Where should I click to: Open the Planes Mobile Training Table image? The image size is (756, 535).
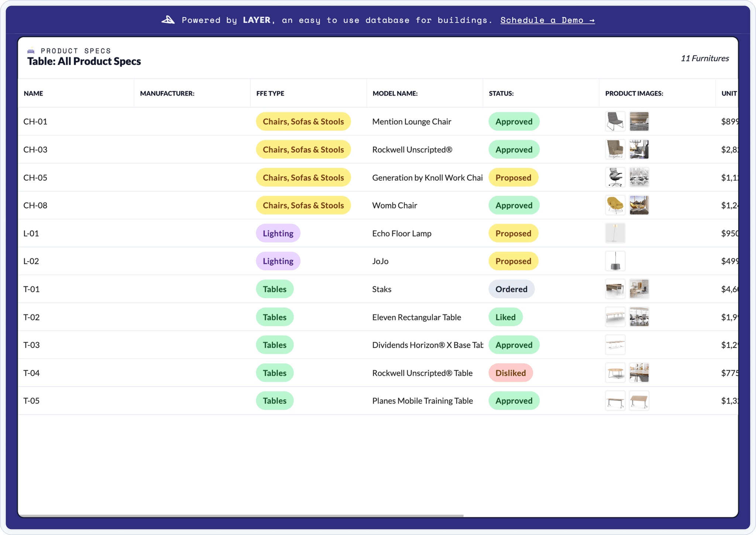(x=615, y=400)
